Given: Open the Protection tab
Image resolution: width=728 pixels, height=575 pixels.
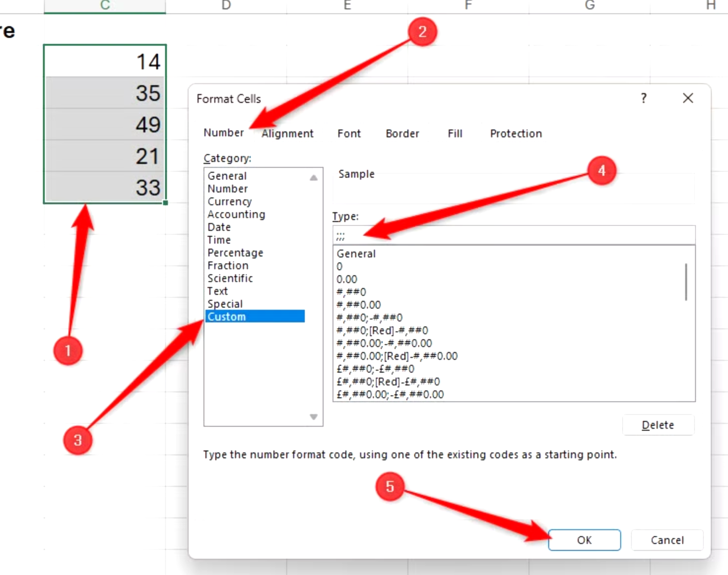Looking at the screenshot, I should click(515, 133).
